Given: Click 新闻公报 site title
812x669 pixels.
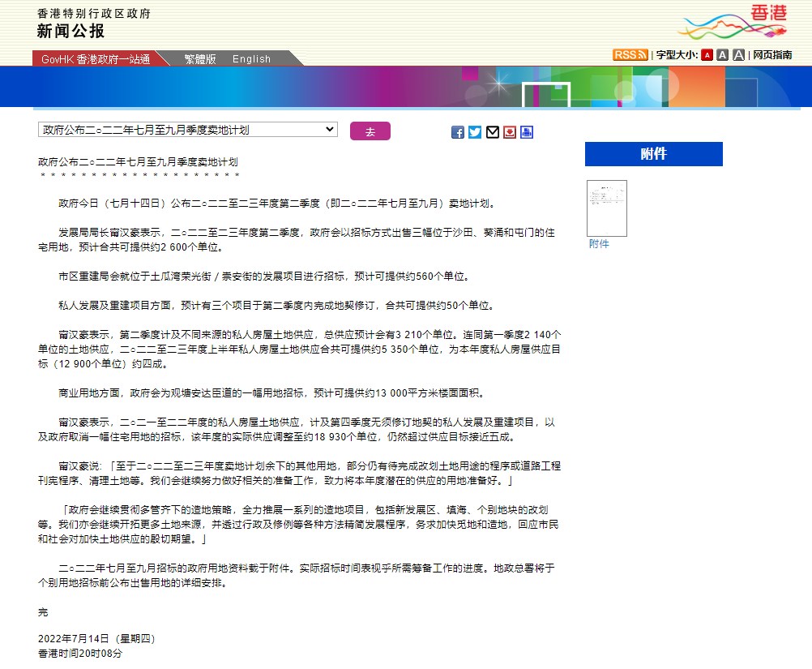Looking at the screenshot, I should coord(71,31).
